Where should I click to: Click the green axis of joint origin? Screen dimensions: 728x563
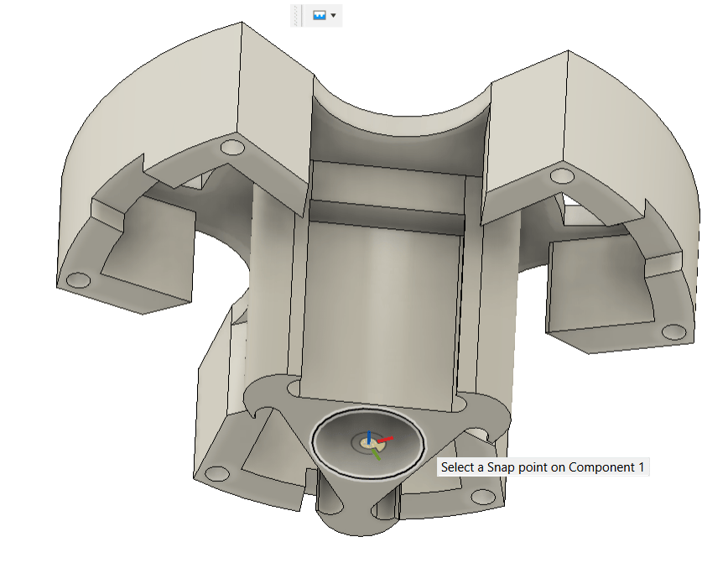pos(376,454)
